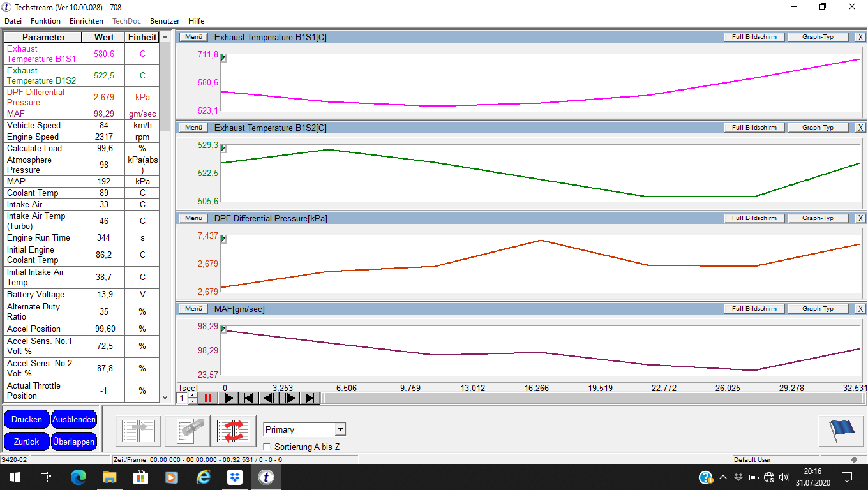
Task: Jump to first frame of recording
Action: [249, 398]
